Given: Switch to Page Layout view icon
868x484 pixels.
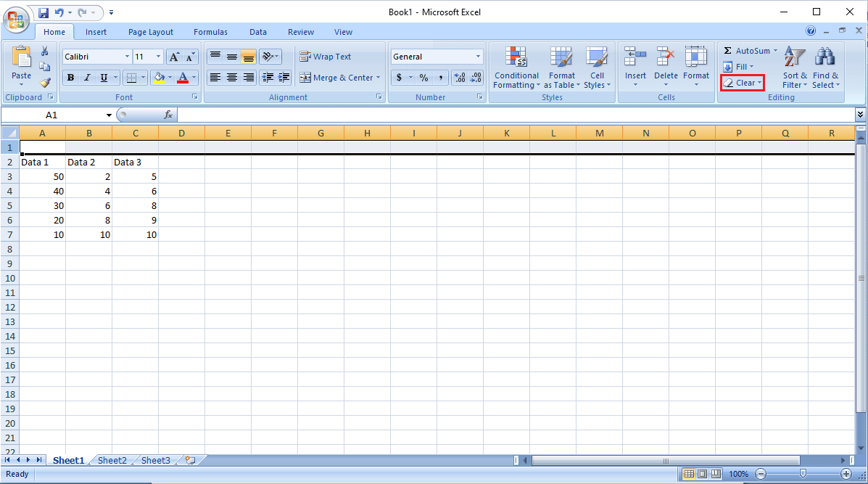Looking at the screenshot, I should tap(703, 474).
